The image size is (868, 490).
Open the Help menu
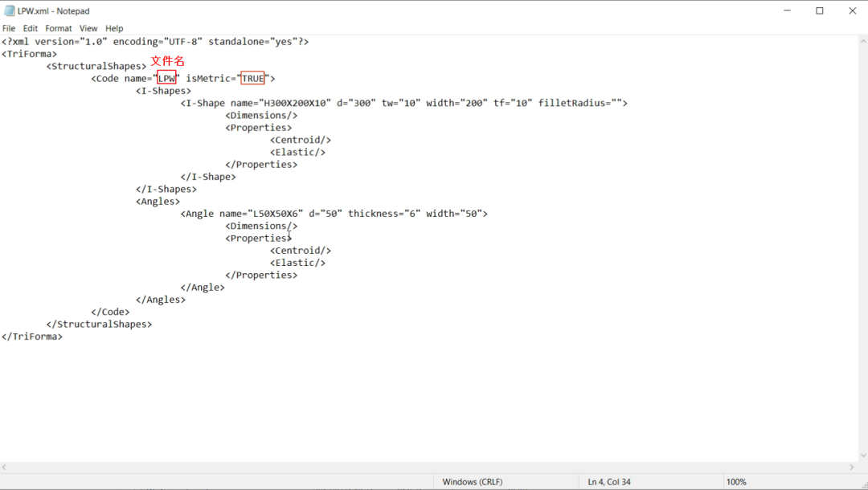tap(114, 28)
